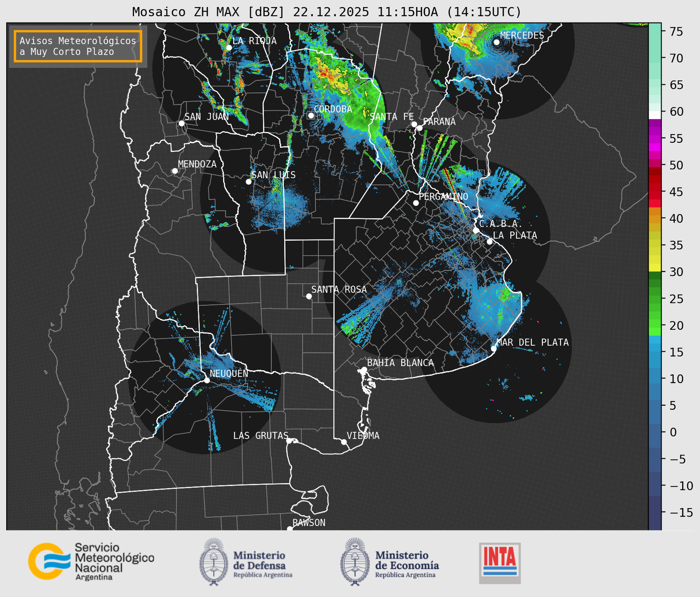Click the green echo north of Mar del Plata
This screenshot has height=597, width=700.
[x=505, y=294]
